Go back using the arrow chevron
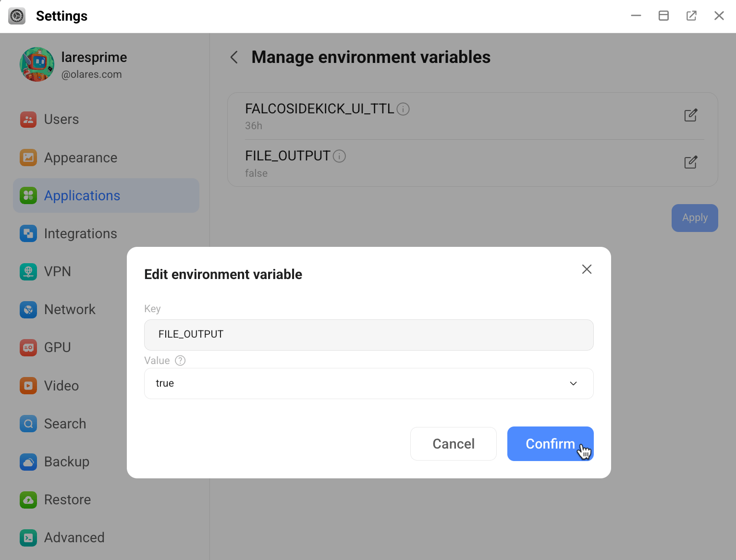Image resolution: width=736 pixels, height=560 pixels. point(233,57)
